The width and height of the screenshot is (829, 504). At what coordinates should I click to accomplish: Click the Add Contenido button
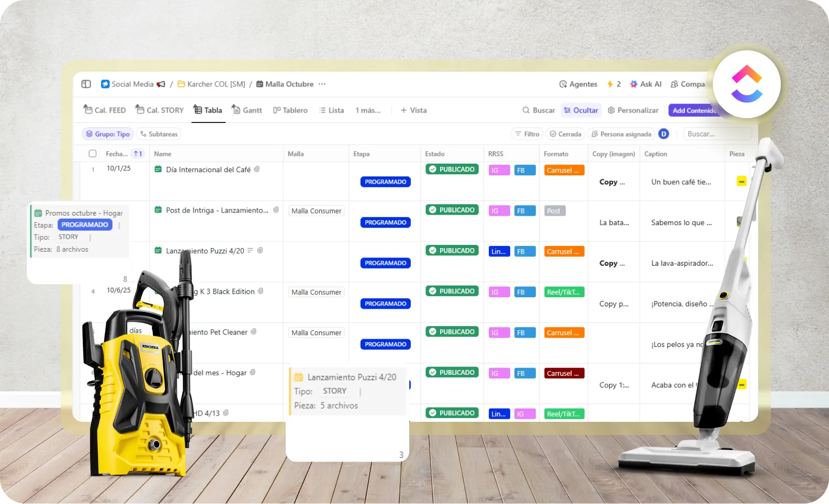click(x=692, y=110)
